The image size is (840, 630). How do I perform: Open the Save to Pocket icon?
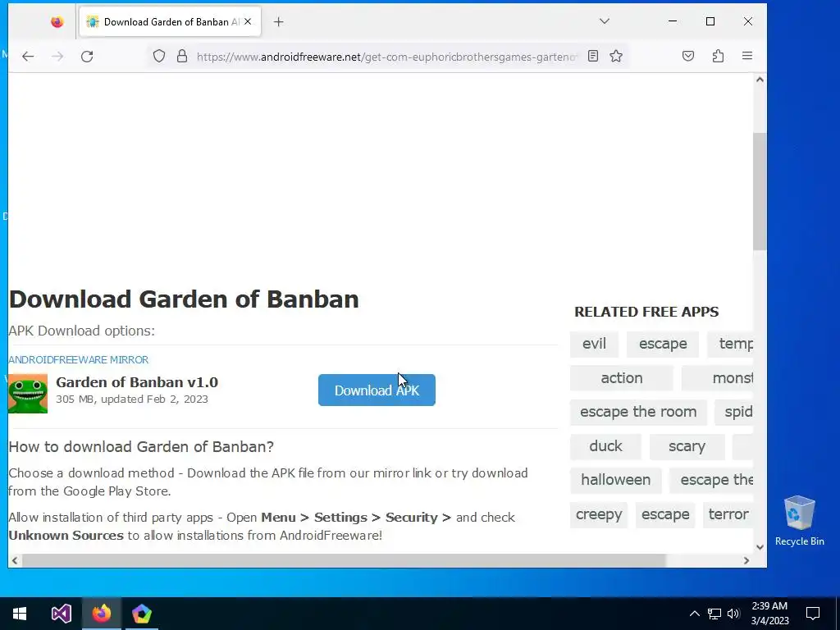[688, 56]
